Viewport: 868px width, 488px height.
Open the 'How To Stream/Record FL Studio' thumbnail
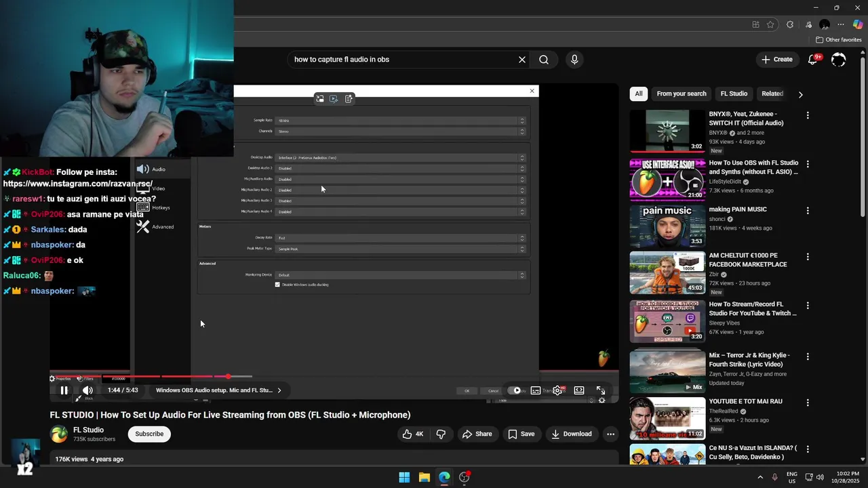pos(667,321)
